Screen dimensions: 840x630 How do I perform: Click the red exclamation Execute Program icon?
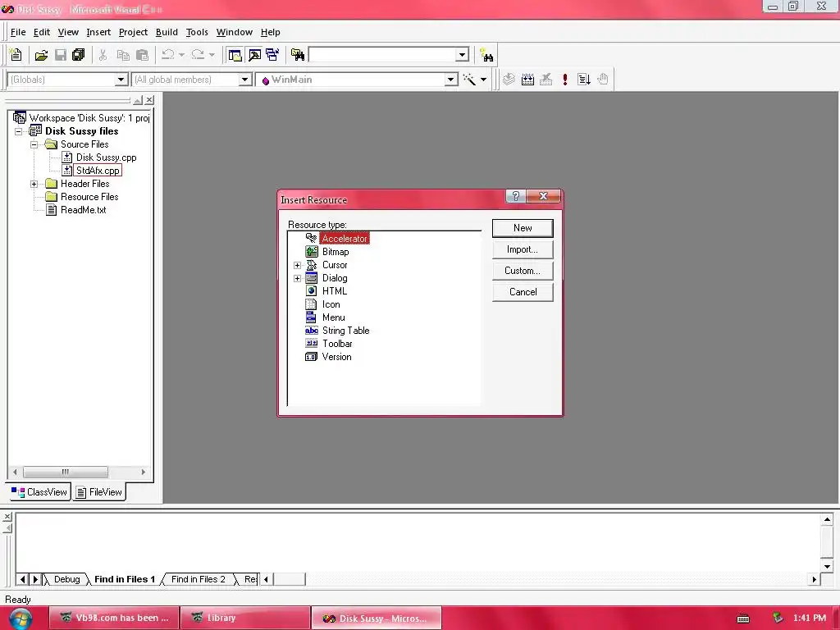pyautogui.click(x=564, y=80)
